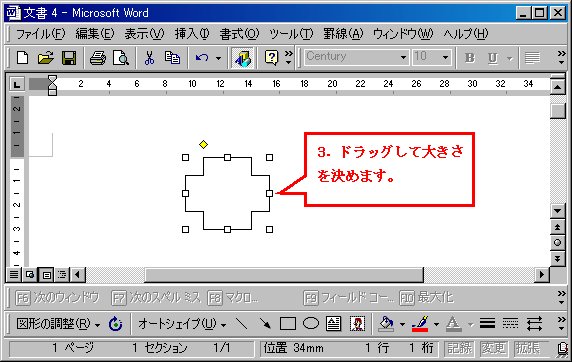
Task: Open Print Preview magnifier icon
Action: point(121,58)
